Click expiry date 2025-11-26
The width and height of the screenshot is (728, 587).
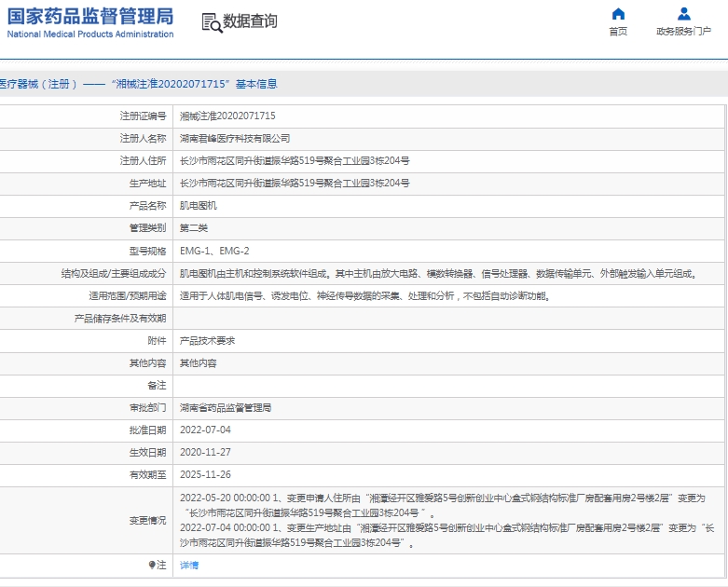[205, 474]
